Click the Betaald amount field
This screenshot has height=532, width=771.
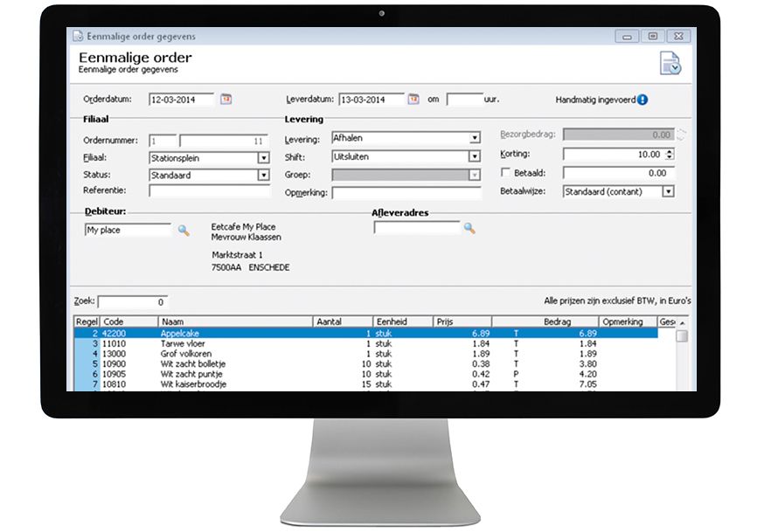point(619,173)
